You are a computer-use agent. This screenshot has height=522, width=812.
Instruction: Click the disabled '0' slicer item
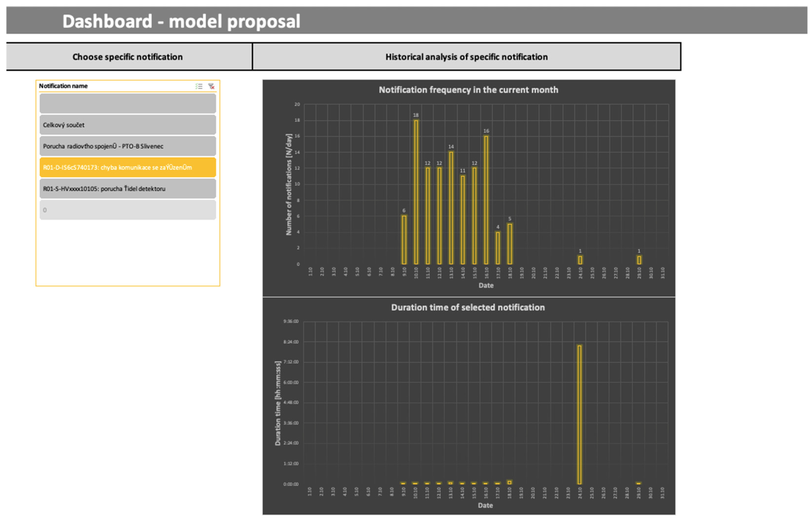point(128,210)
